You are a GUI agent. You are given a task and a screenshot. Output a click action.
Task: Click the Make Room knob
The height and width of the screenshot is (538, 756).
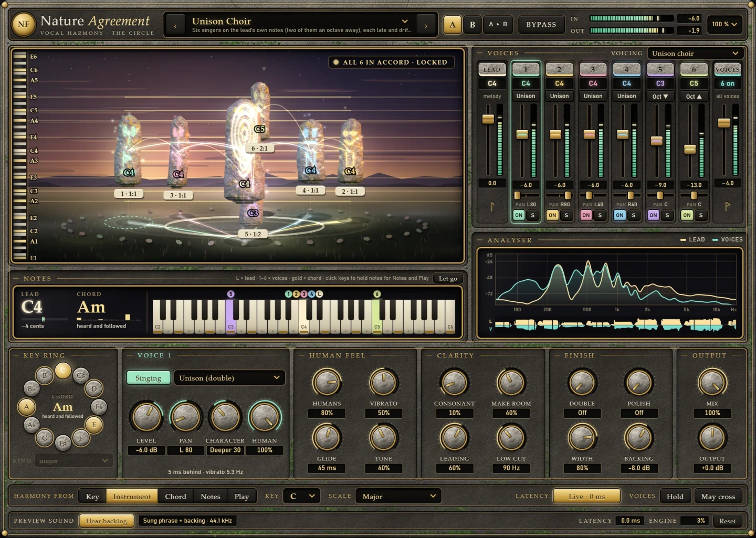click(511, 383)
